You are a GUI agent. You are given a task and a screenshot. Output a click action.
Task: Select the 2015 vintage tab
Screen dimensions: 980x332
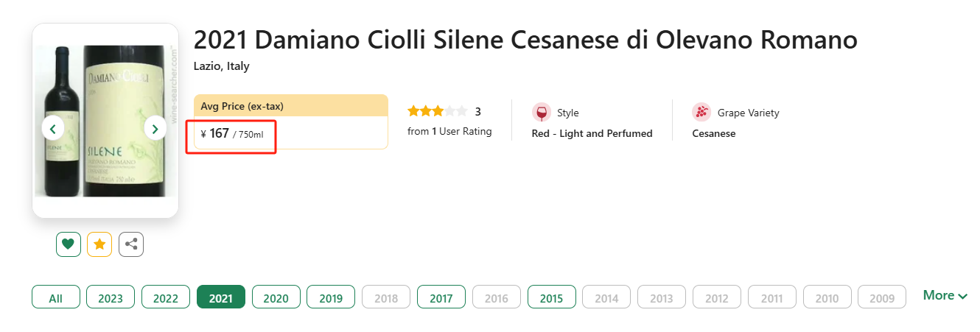(x=551, y=297)
